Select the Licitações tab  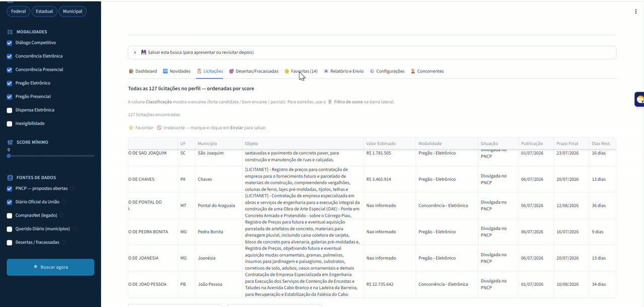coord(210,71)
